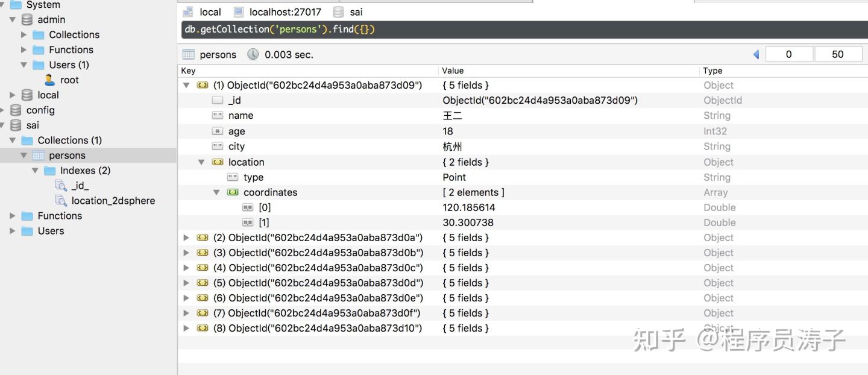Click the root user icon

(50, 80)
